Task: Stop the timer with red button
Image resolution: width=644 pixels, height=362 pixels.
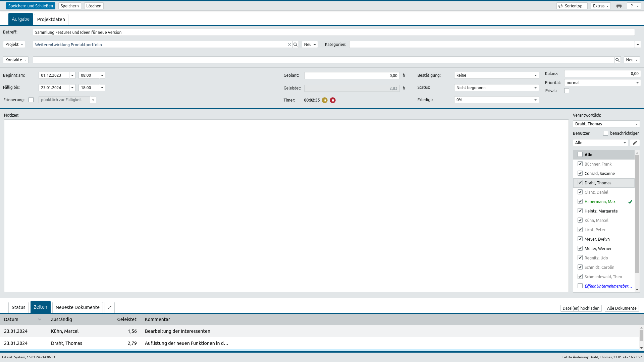Action: pos(333,100)
